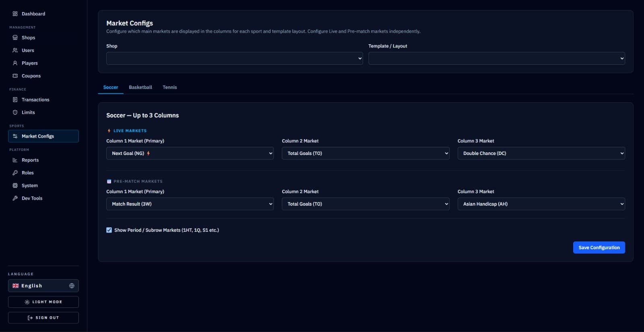Image resolution: width=644 pixels, height=332 pixels.
Task: Click the Reports chart icon
Action: (x=15, y=160)
